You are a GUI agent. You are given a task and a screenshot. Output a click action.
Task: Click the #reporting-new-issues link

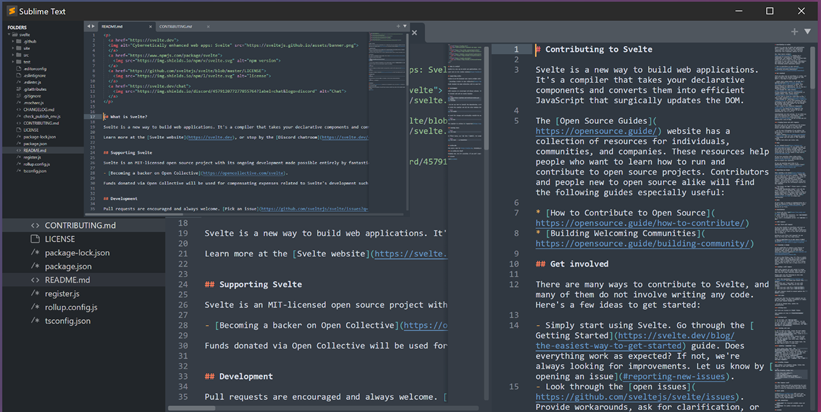pyautogui.click(x=674, y=376)
